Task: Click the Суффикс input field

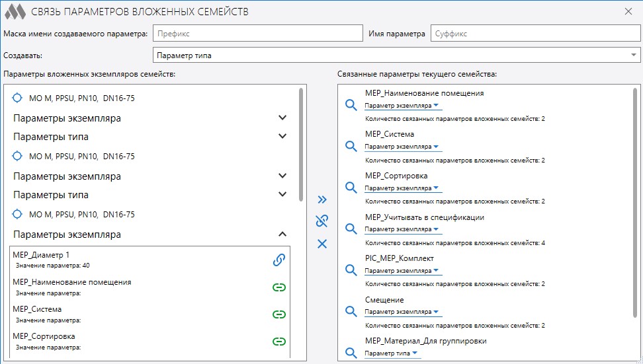Action: tap(535, 33)
